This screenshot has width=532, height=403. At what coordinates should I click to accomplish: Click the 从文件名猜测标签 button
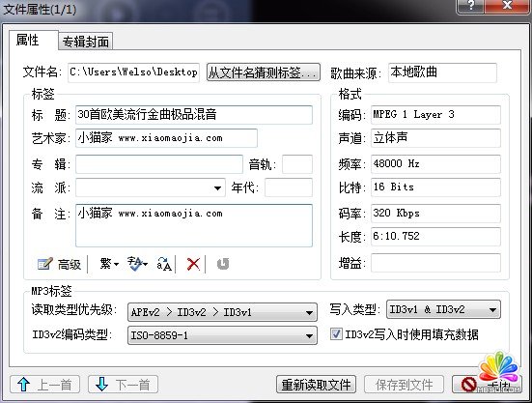click(263, 72)
